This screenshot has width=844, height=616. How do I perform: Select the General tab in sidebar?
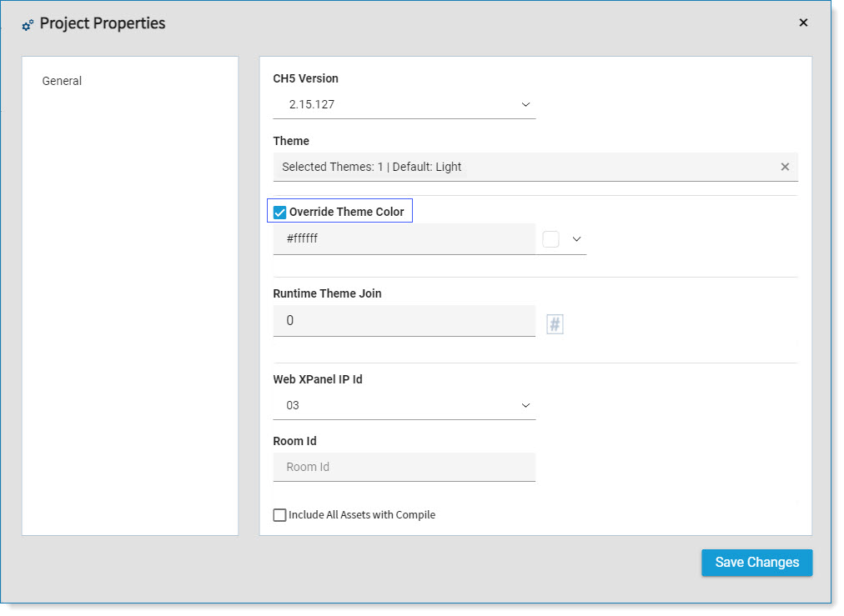tap(62, 81)
